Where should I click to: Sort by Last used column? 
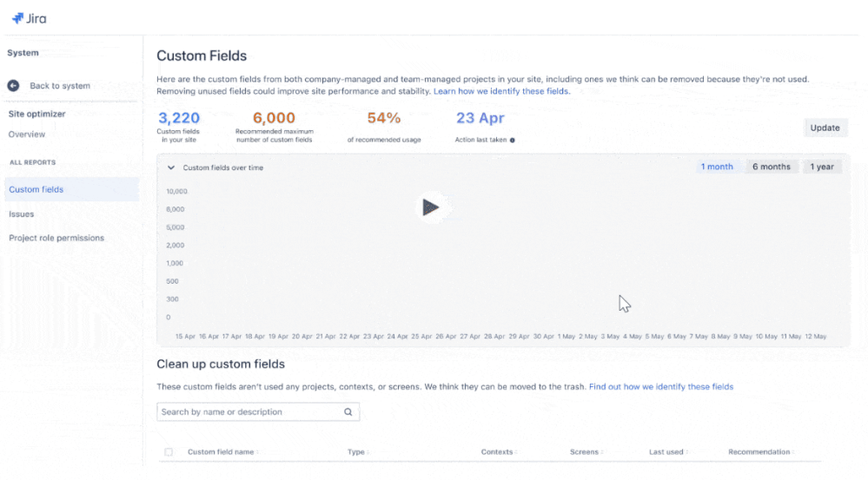668,452
